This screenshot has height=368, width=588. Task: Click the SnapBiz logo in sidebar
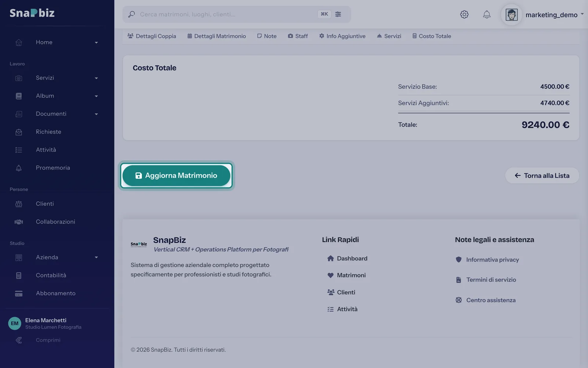(32, 13)
